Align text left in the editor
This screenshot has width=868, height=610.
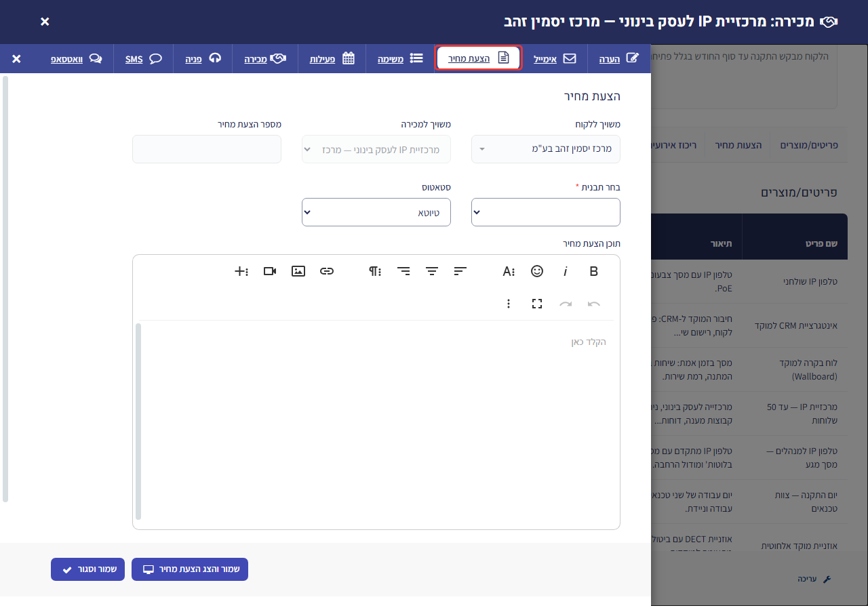[460, 271]
